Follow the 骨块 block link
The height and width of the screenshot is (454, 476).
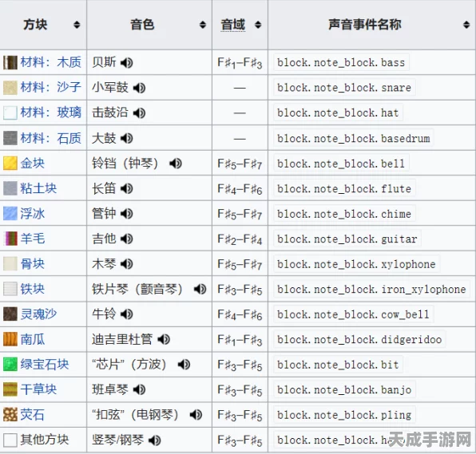[x=33, y=264]
